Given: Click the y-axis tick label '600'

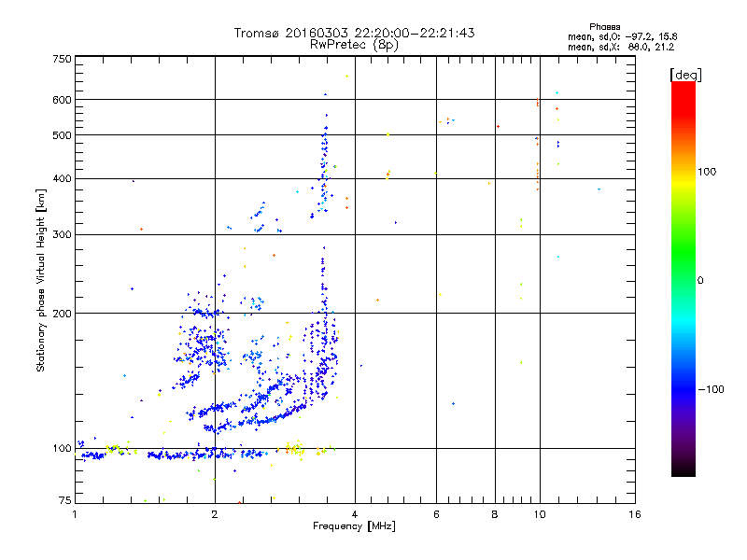Looking at the screenshot, I should tap(62, 100).
